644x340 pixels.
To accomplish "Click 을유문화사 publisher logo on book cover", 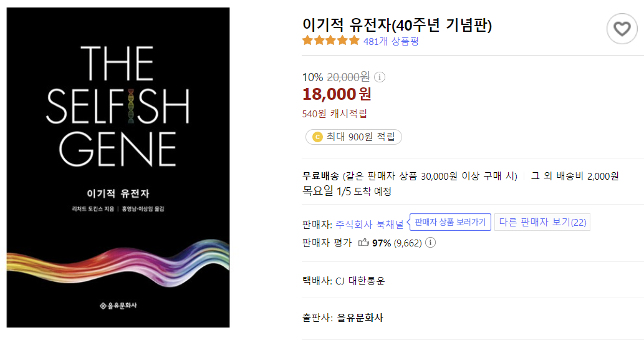I will [118, 305].
